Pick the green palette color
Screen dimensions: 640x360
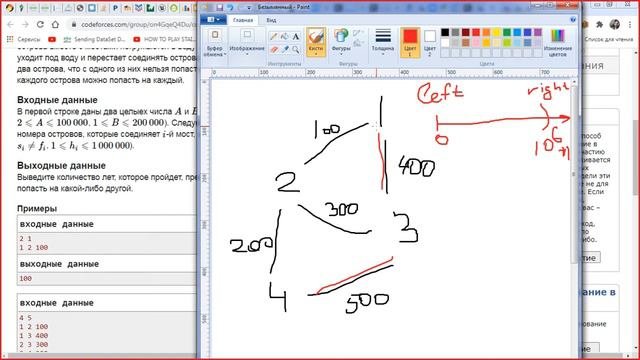[507, 32]
